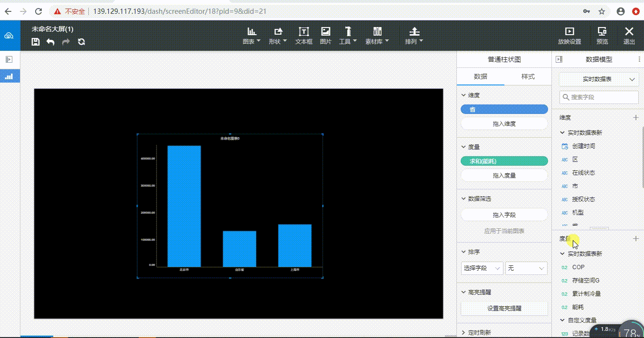The height and width of the screenshot is (338, 644).
Task: Collapse the 维度 section in chart panel
Action: coord(464,95)
